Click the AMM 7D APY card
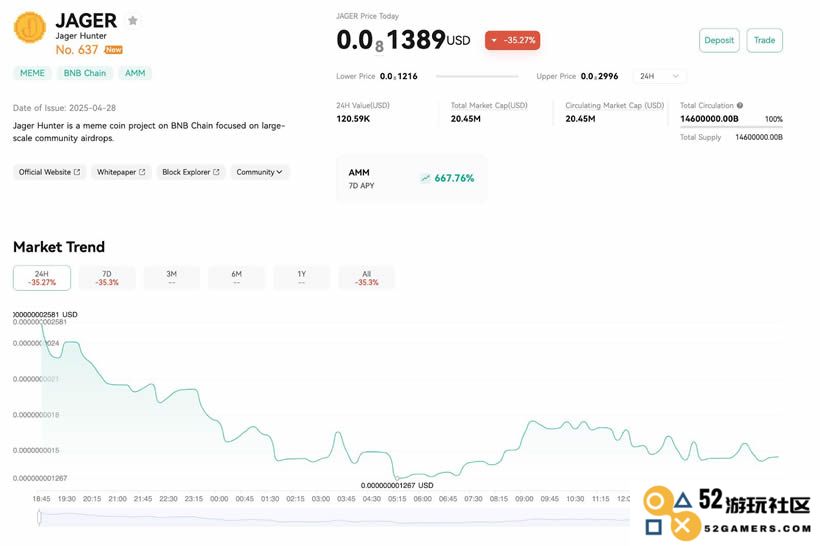Viewport: 820px width, 546px height. (412, 178)
